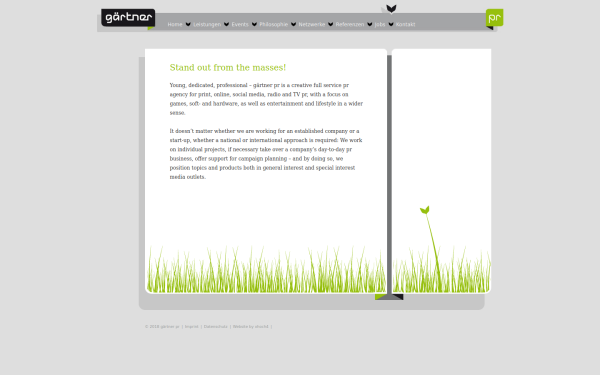Viewport: 600px width, 375px height.
Task: Navigate to Referenzen
Action: click(350, 24)
